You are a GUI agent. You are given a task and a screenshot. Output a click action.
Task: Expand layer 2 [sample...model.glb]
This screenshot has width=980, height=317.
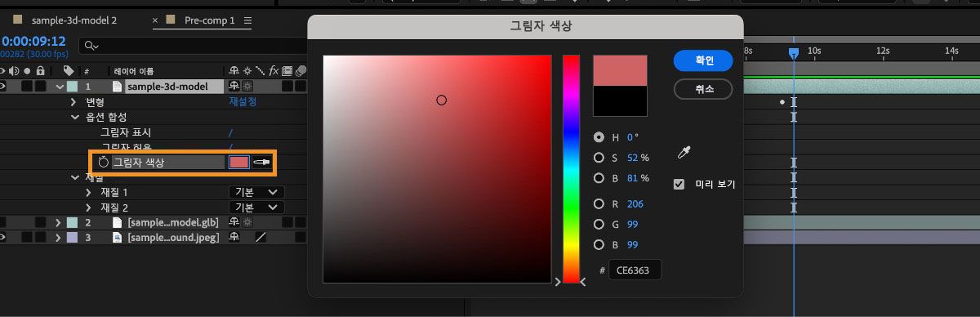[x=58, y=222]
